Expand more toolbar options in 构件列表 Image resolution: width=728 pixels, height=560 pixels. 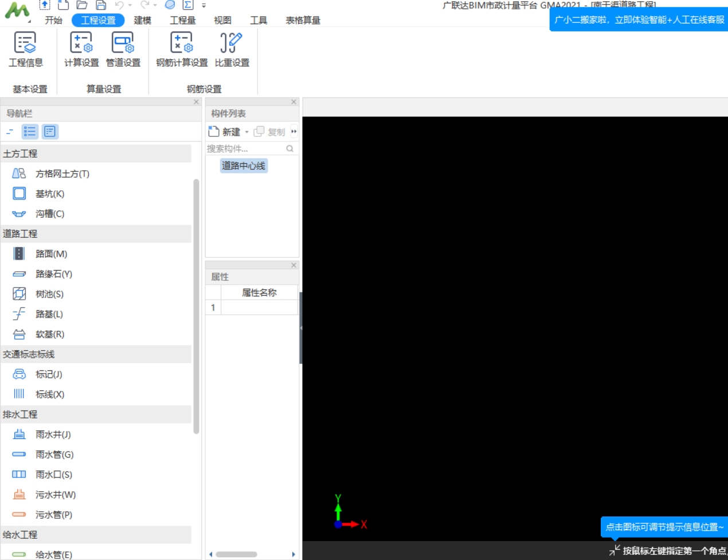point(294,132)
